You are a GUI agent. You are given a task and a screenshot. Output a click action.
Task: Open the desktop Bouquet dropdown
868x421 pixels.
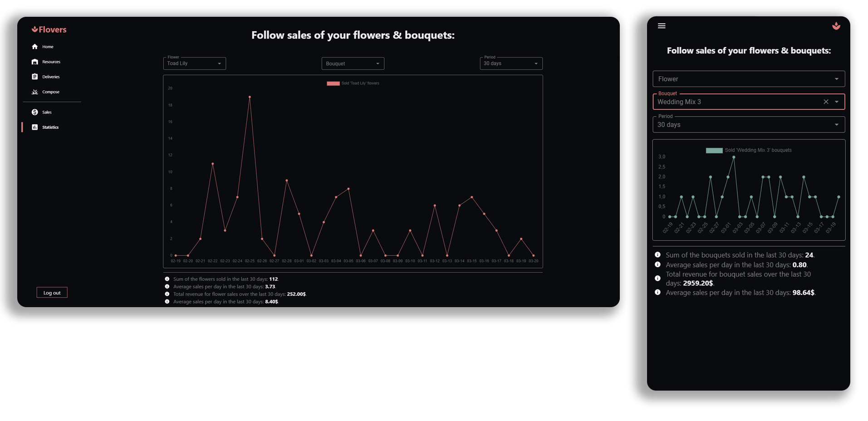tap(353, 64)
